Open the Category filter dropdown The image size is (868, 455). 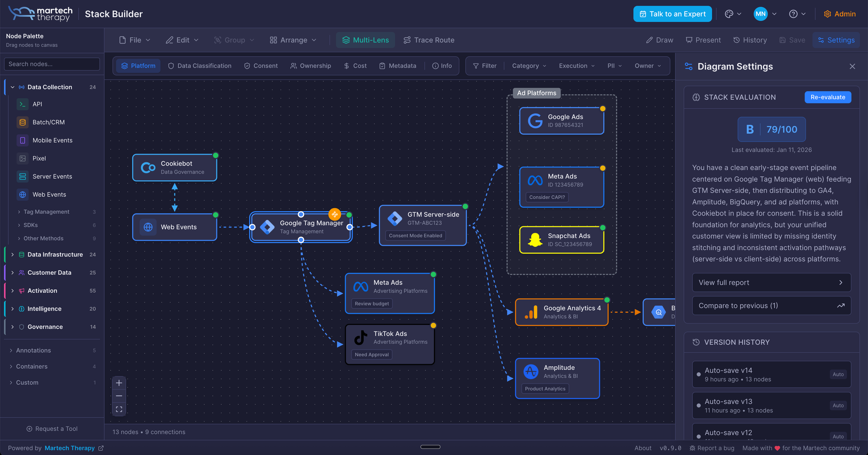529,66
